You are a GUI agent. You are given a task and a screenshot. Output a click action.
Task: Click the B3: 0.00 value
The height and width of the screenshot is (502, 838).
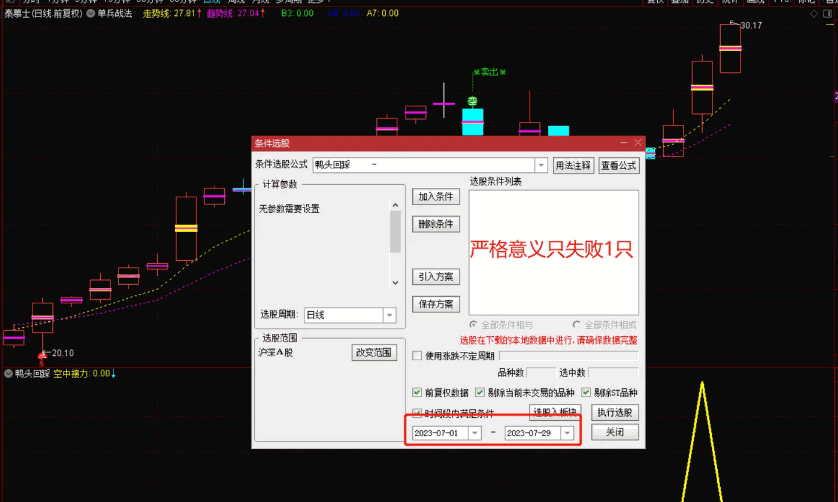[297, 13]
